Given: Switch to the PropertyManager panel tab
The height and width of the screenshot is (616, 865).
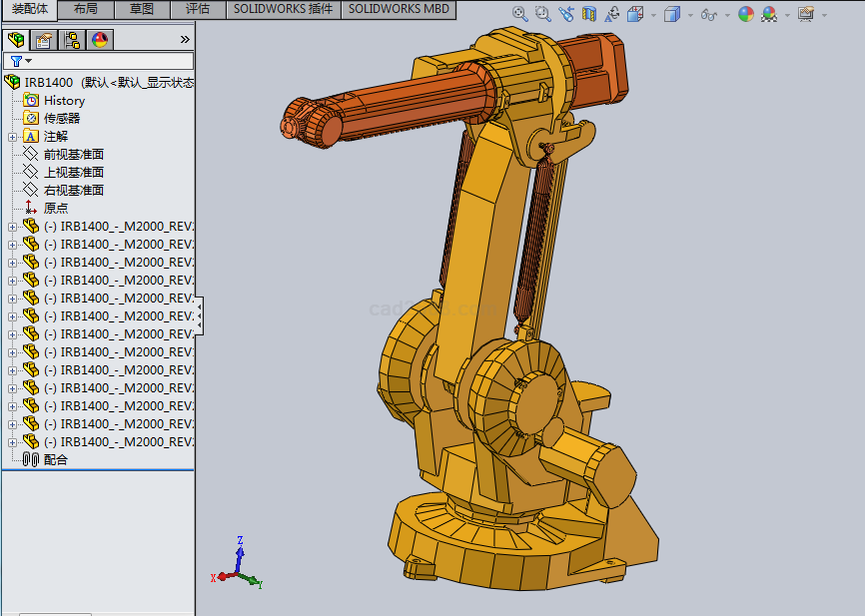Looking at the screenshot, I should 43,40.
